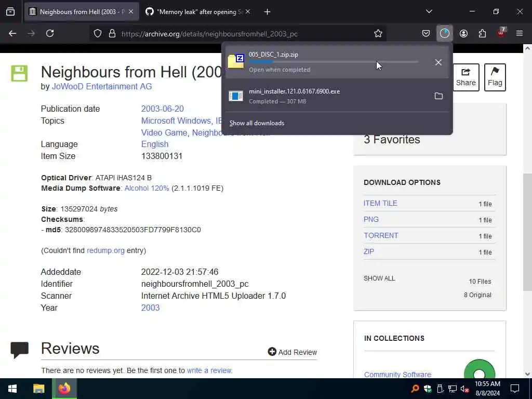Open a new browser tab

pos(268,12)
